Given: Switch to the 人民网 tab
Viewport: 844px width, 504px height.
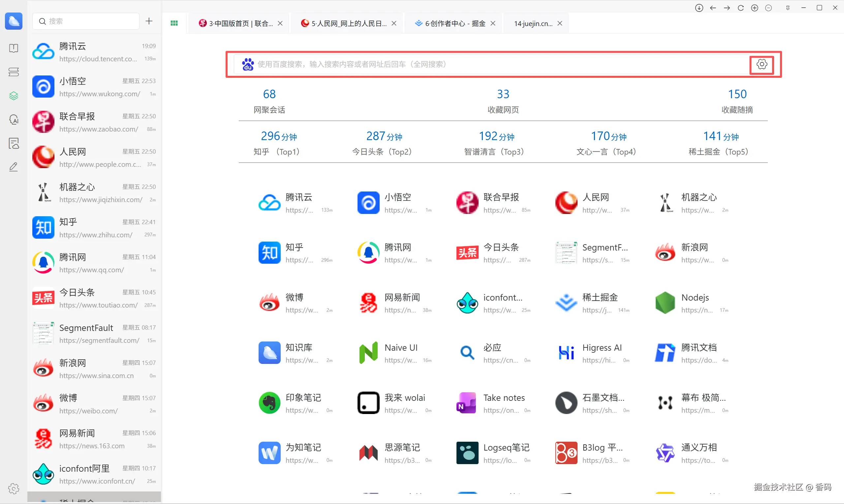Looking at the screenshot, I should pyautogui.click(x=348, y=23).
